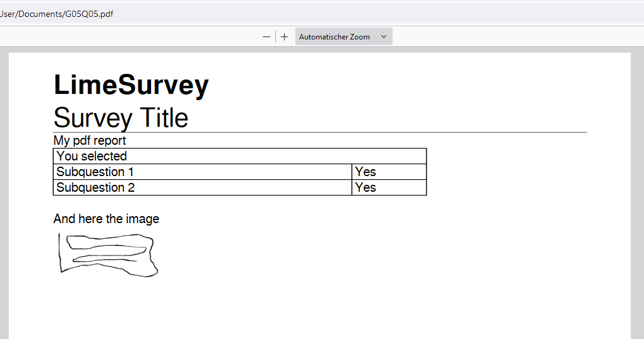Click the Subquestion 1 table cell

pyautogui.click(x=202, y=172)
